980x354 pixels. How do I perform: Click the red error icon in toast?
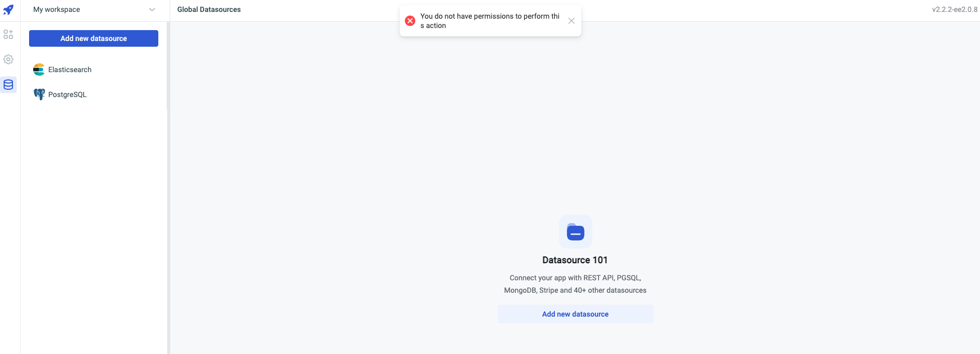pos(410,21)
